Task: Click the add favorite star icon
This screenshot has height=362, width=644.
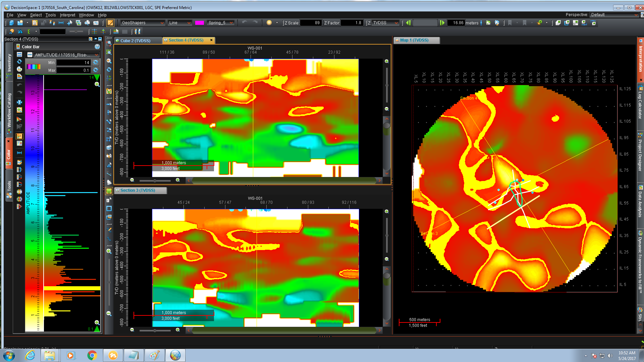Action: 539,23
